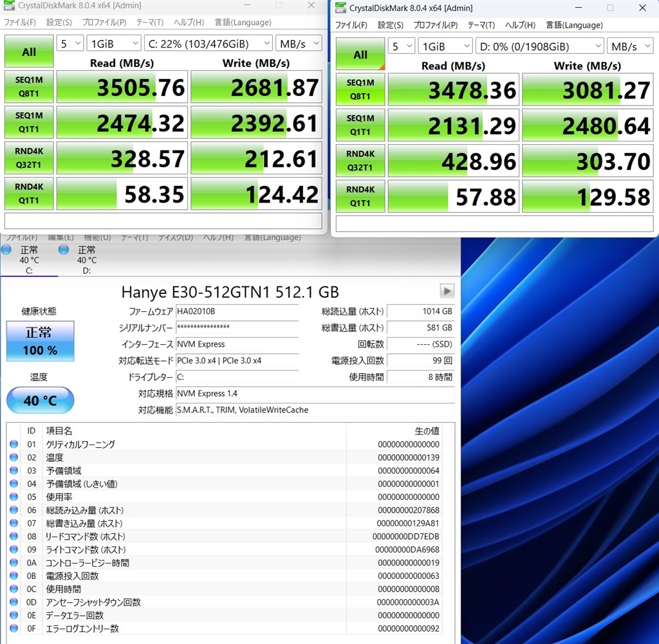
Task: Click status dot of row 0E データエラー回数
Action: pyautogui.click(x=14, y=615)
